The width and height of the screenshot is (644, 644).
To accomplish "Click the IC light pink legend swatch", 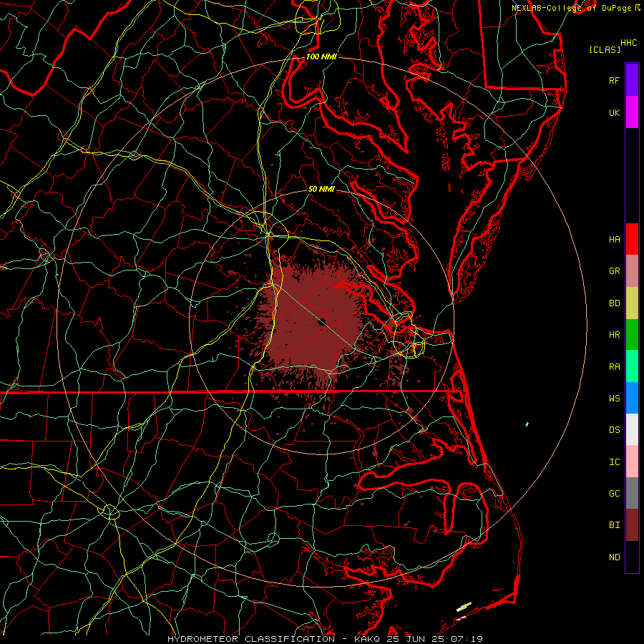I will click(632, 462).
